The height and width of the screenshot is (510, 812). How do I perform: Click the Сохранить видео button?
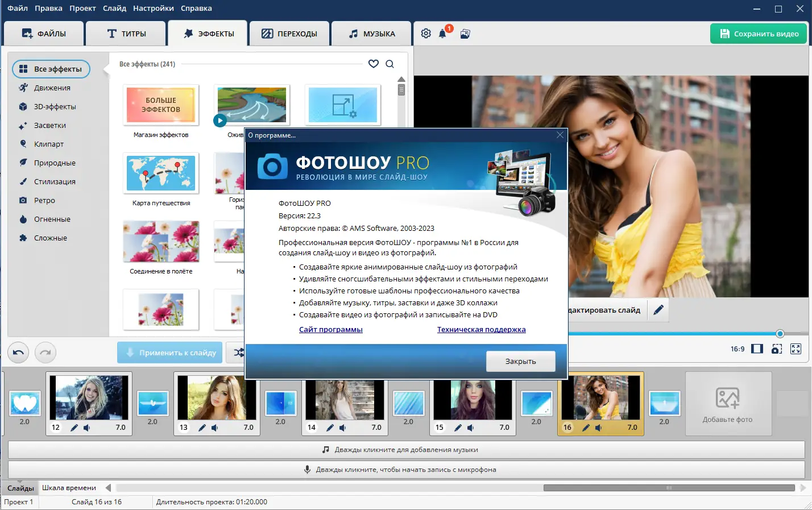point(759,34)
